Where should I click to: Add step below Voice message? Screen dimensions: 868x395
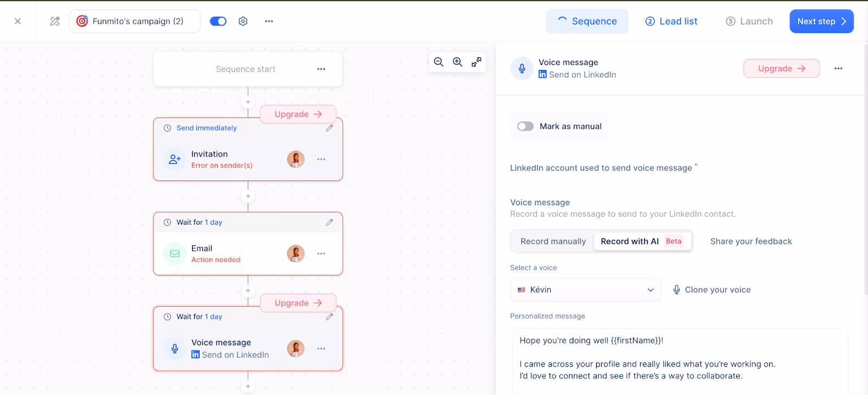(x=248, y=386)
